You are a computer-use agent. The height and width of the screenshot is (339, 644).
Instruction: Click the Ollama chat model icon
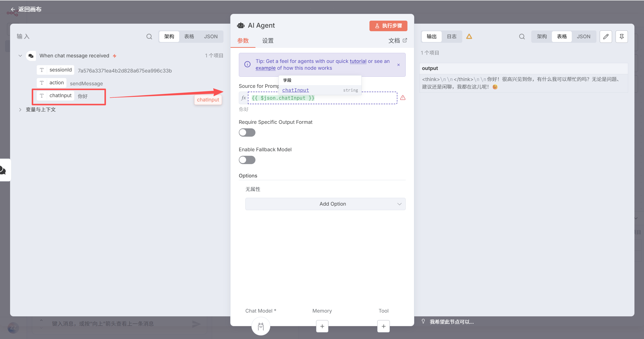tap(261, 326)
